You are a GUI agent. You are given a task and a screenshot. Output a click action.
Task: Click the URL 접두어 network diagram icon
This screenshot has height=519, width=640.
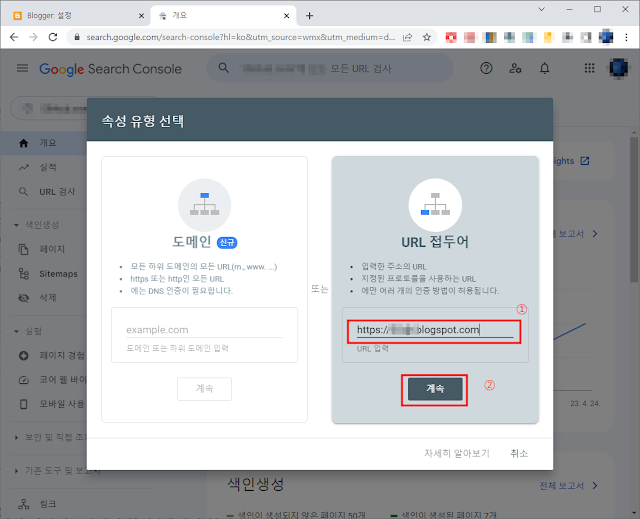point(435,204)
